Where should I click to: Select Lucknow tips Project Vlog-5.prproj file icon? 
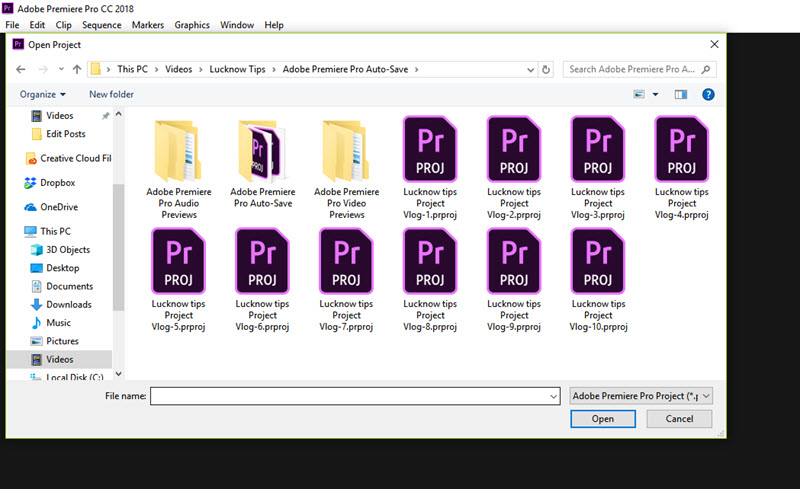click(179, 261)
